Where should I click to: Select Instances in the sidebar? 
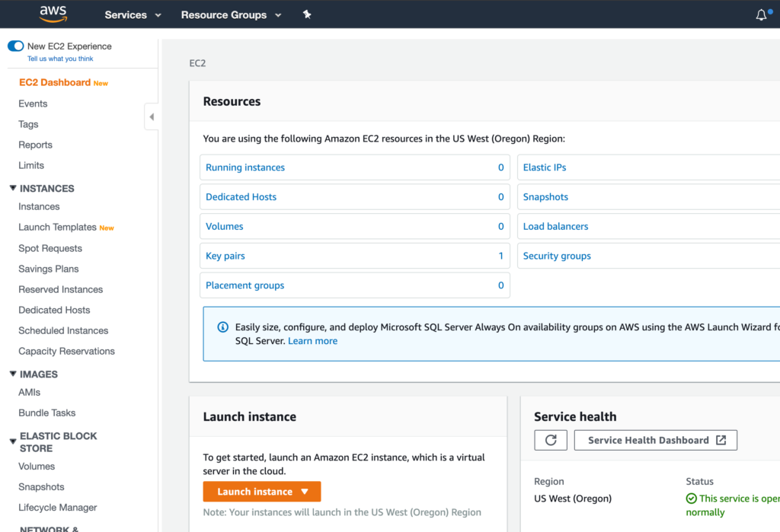point(39,206)
